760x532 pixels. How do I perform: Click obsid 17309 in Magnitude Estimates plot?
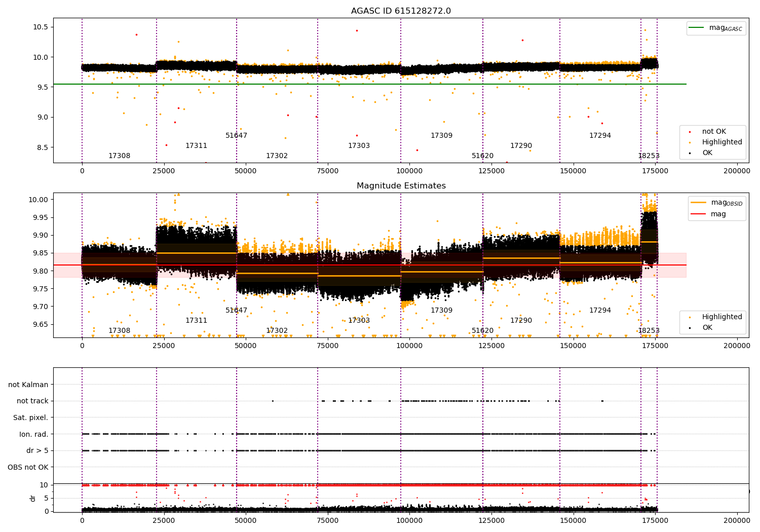pos(441,311)
